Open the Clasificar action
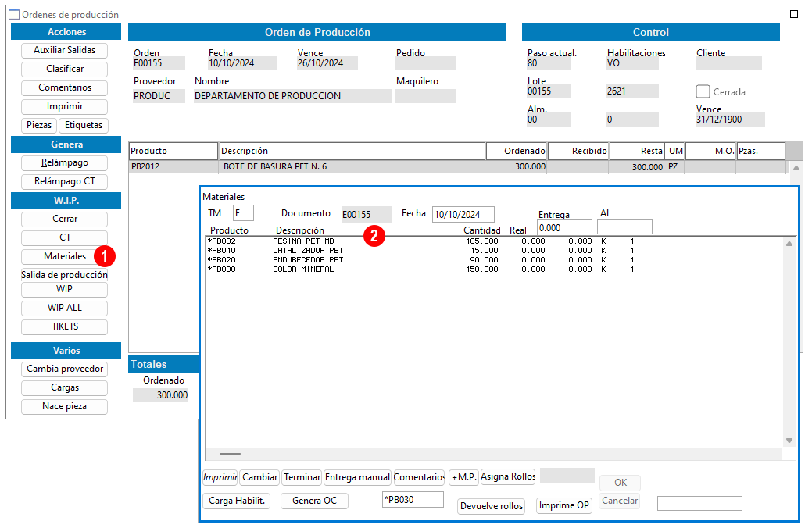The height and width of the screenshot is (528, 812). tap(65, 69)
